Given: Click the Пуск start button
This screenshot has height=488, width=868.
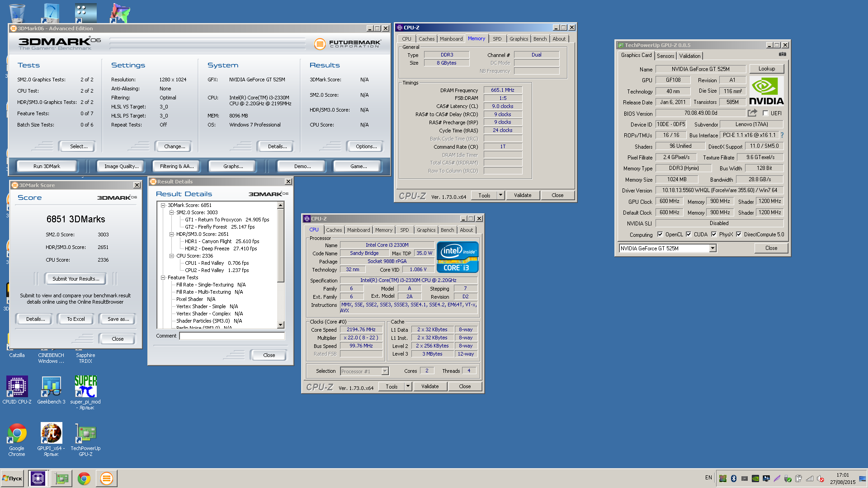Looking at the screenshot, I should (13, 478).
